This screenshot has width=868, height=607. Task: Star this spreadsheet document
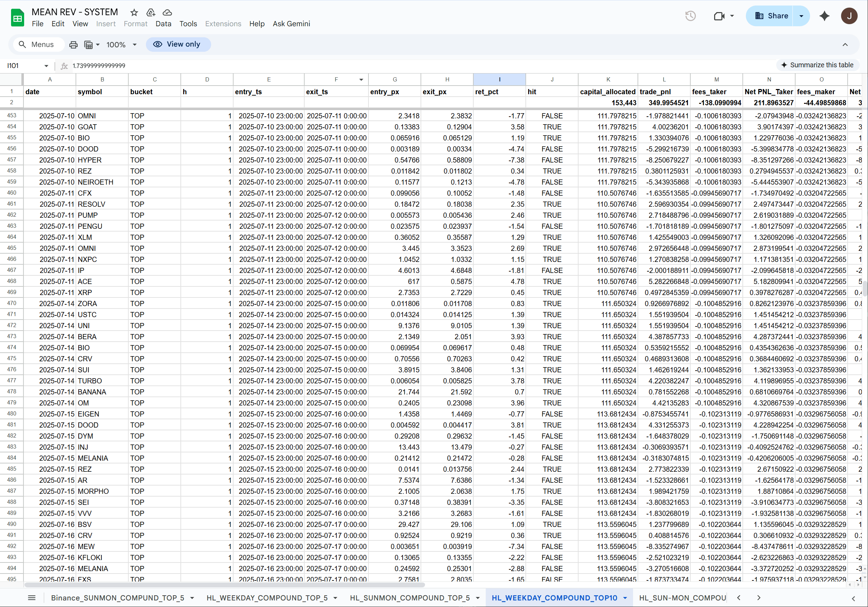click(134, 12)
